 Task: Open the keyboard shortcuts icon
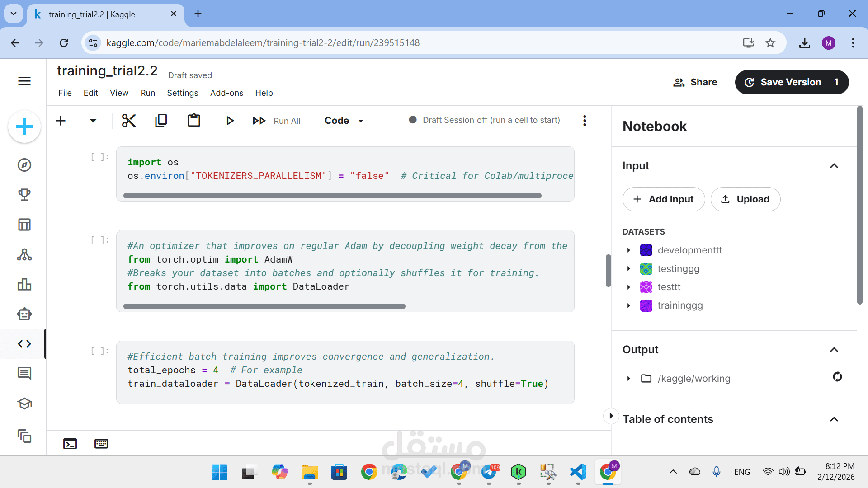(x=101, y=444)
